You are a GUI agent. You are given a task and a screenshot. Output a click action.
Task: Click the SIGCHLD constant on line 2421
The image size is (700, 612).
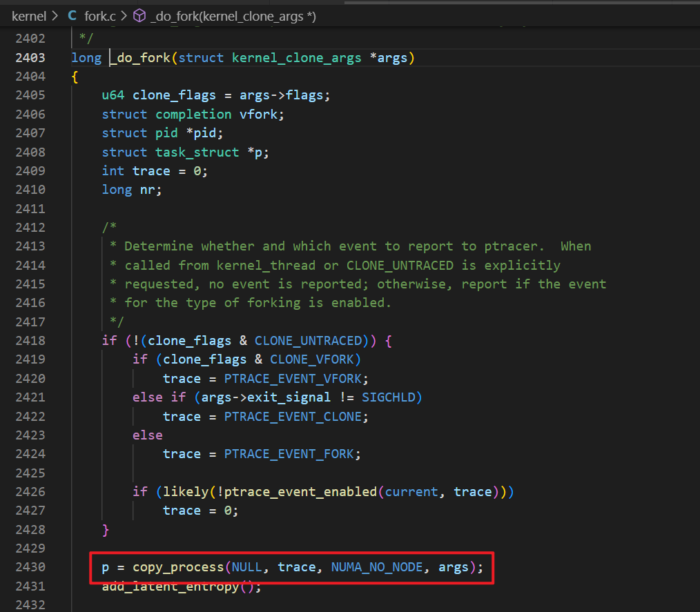point(389,397)
